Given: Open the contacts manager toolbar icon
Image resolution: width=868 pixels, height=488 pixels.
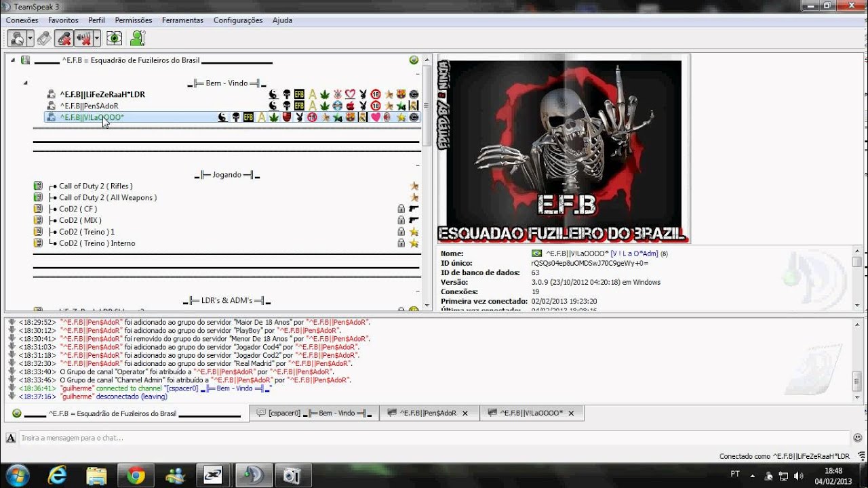Looking at the screenshot, I should 138,38.
